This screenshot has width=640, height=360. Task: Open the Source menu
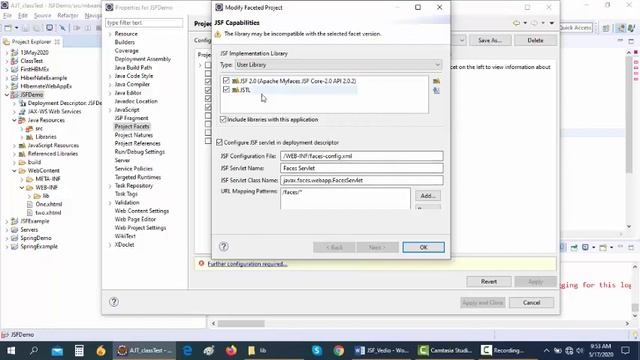tap(42, 16)
